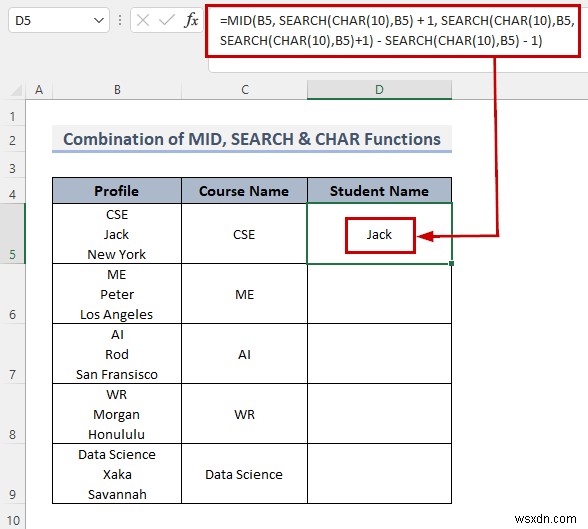Select row 5 header
This screenshot has height=529, width=588.
click(x=12, y=234)
